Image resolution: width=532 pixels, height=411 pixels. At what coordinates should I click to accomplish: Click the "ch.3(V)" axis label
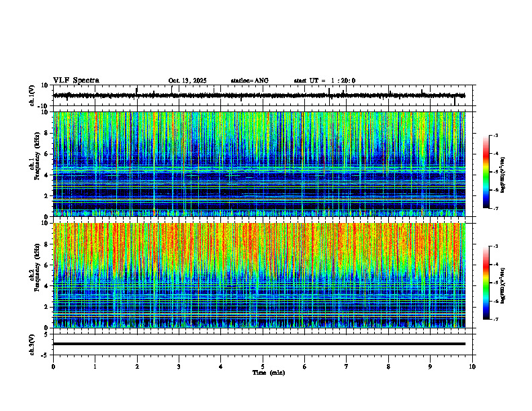tap(32, 345)
